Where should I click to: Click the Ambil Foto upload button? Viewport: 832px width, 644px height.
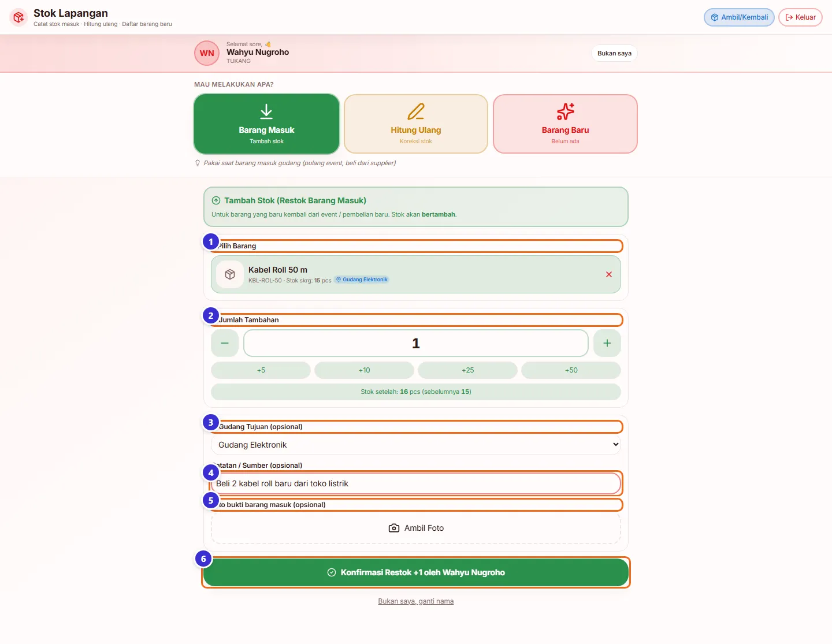tap(416, 528)
